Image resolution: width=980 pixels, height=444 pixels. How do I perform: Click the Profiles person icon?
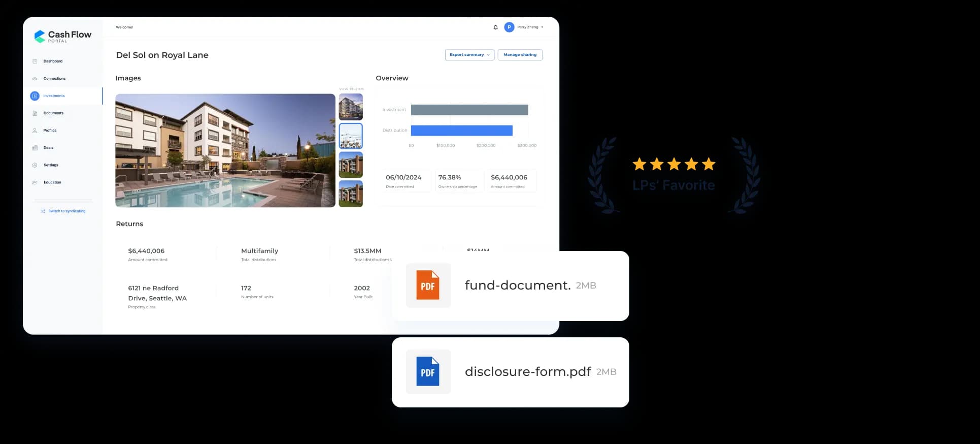[35, 131]
